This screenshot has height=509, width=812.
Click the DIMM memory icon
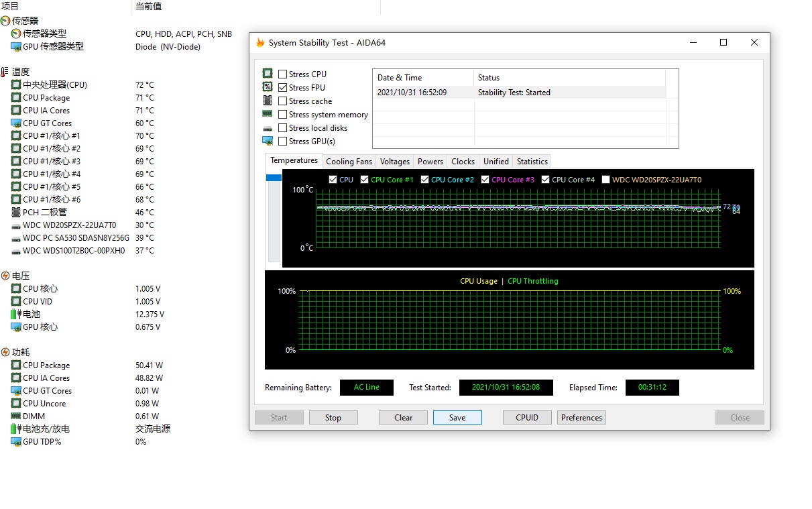[x=16, y=416]
